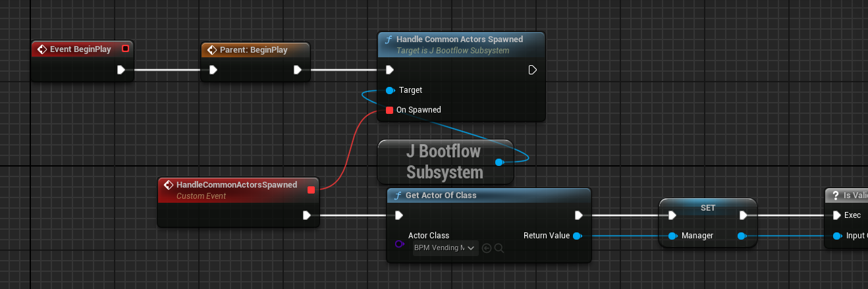Click the use-selected arrow icon beside Actor Class
The image size is (868, 289).
(487, 248)
